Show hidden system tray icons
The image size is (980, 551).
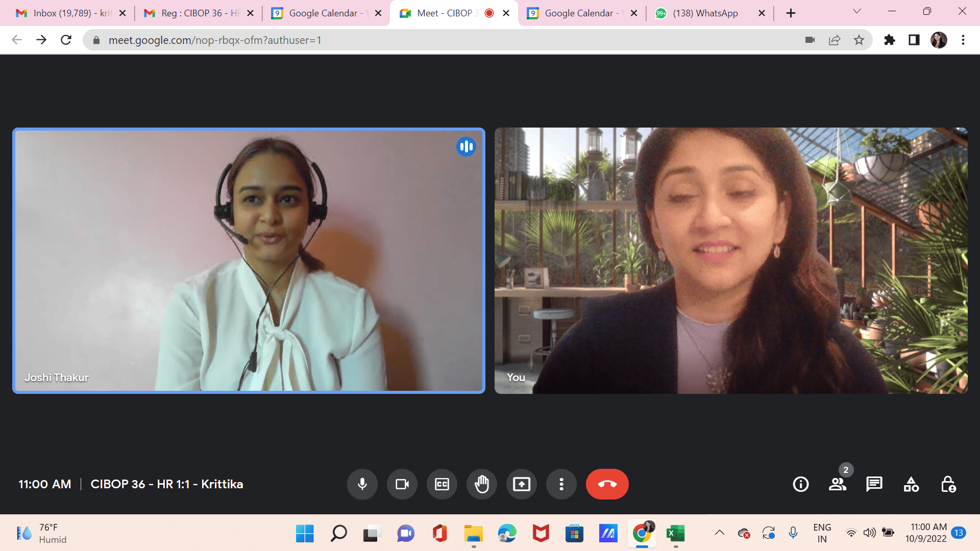pos(720,533)
